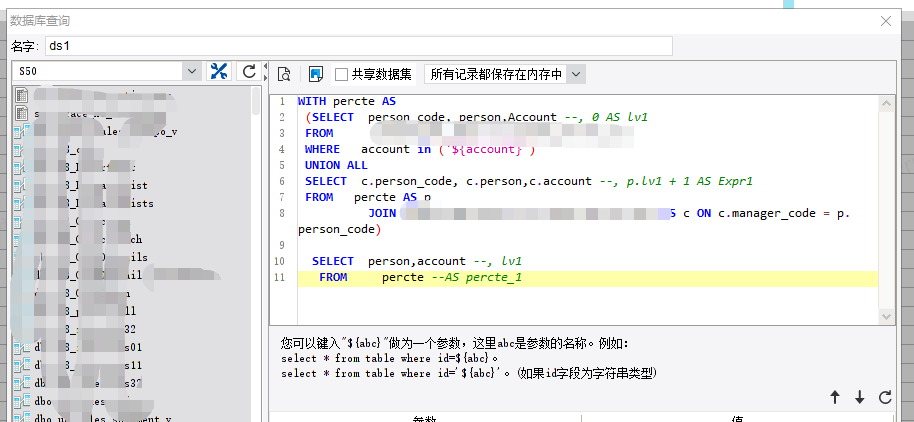Screen dimensions: 914x422
Task: Toggle the 共享数据集 checkbox
Action: (341, 74)
